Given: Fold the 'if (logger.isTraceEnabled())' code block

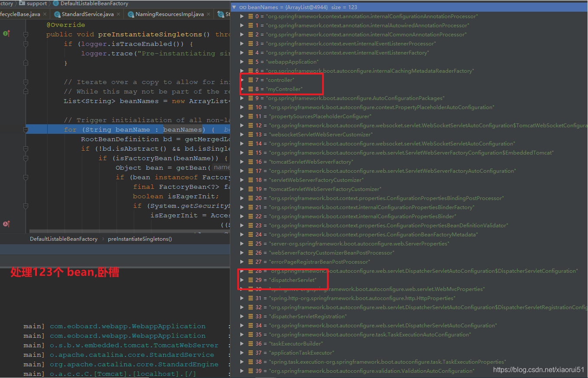Looking at the screenshot, I should pos(26,44).
